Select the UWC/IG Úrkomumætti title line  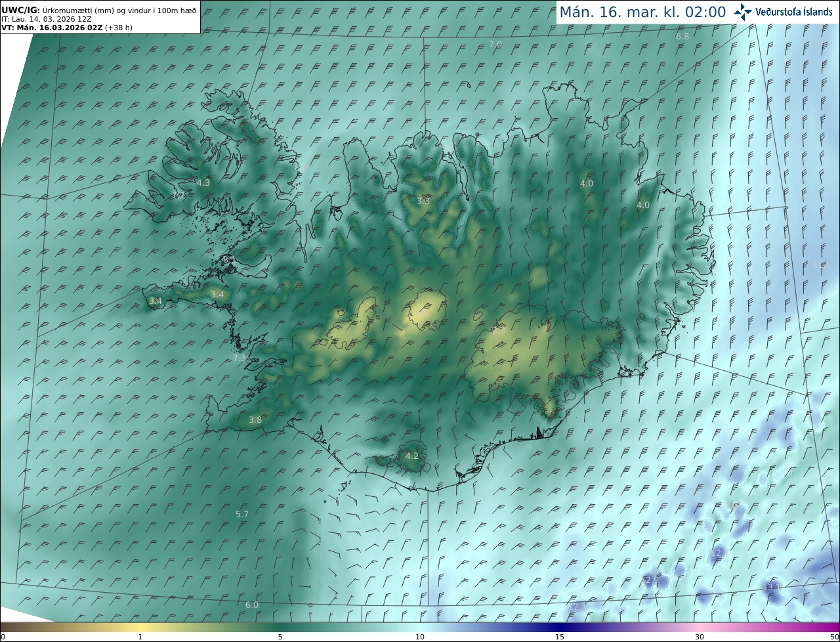[x=99, y=11]
